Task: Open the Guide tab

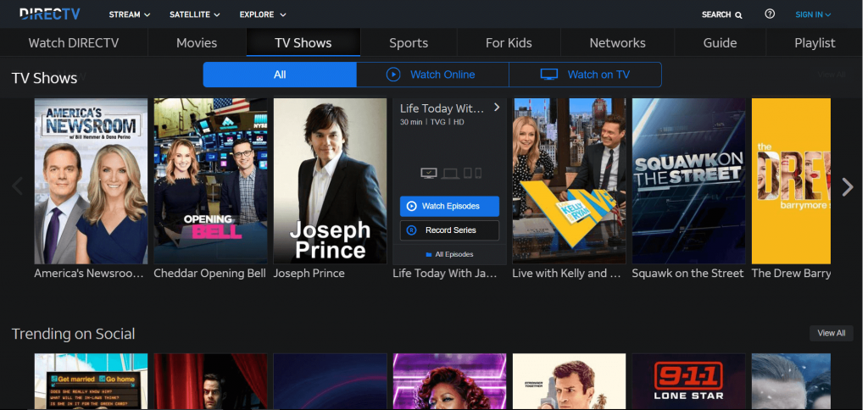Action: [720, 42]
